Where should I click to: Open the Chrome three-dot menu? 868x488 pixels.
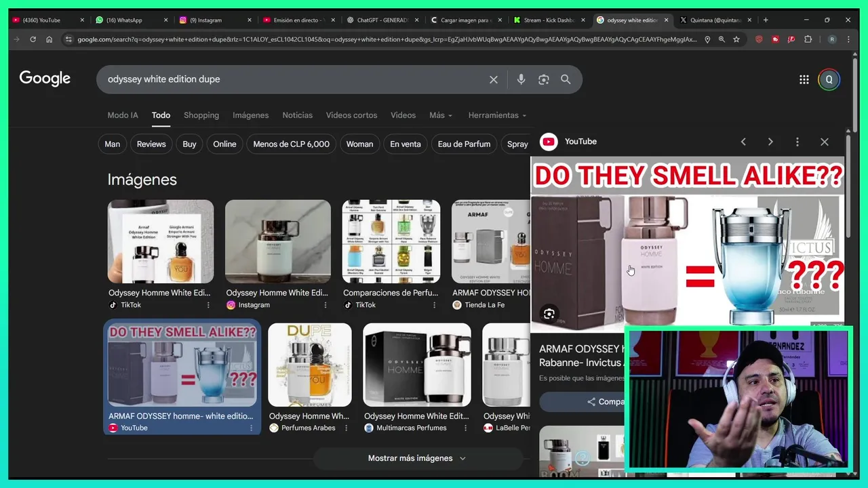(848, 39)
